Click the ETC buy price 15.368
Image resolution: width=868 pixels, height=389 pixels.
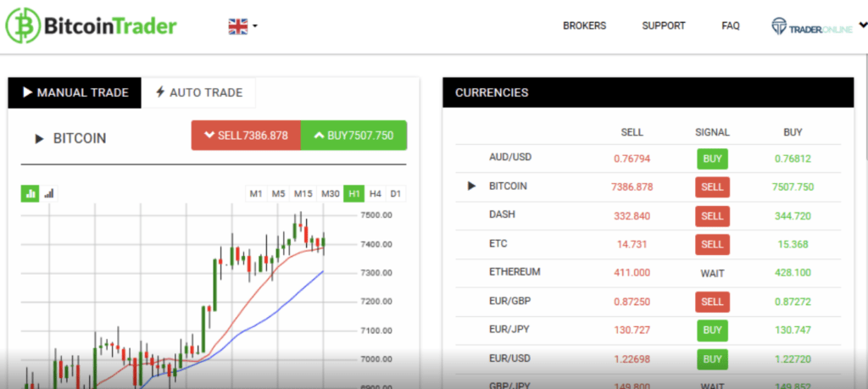click(x=793, y=245)
